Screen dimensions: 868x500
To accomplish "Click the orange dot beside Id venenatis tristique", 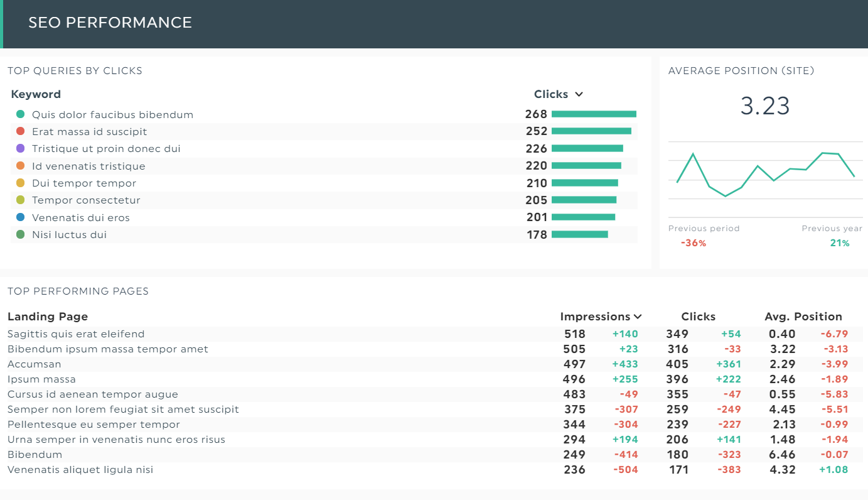I will [20, 166].
